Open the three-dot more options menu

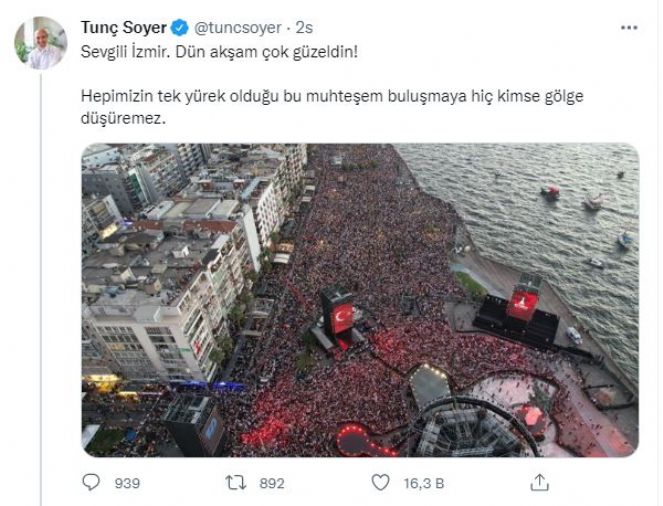[x=629, y=28]
